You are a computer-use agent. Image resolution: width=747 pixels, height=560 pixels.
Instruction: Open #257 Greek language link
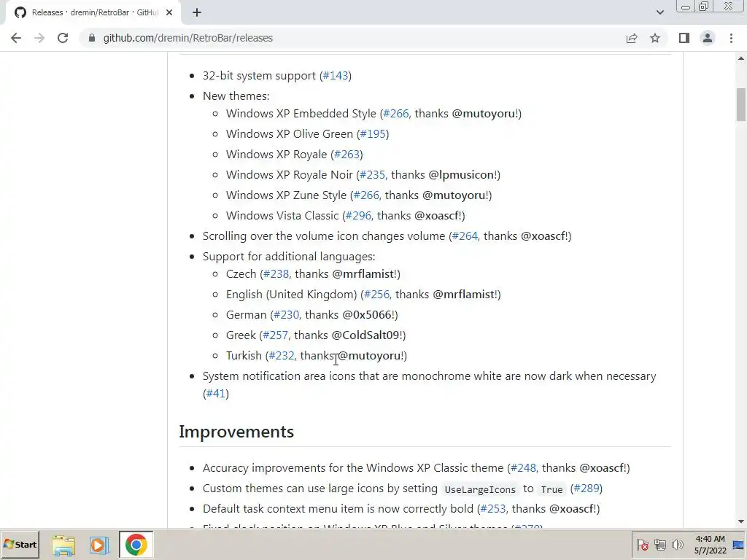click(275, 335)
